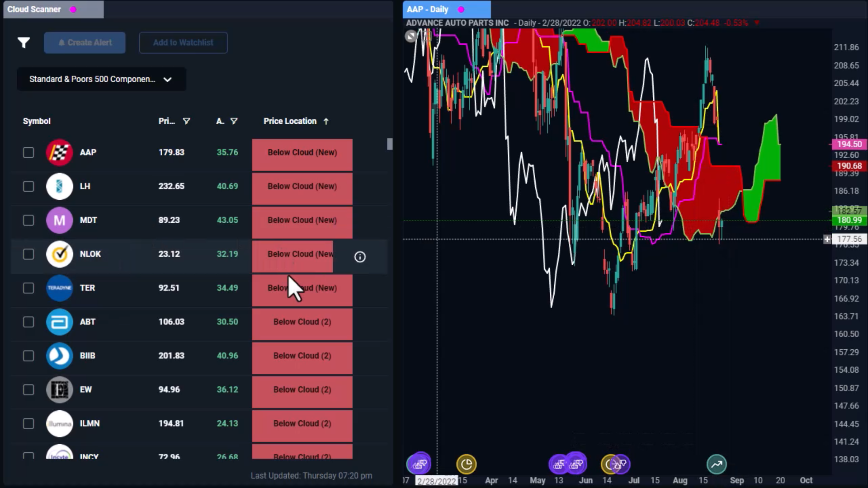The height and width of the screenshot is (488, 868).
Task: Click the pink linking dot on Cloud Scanner tab
Action: tap(73, 9)
